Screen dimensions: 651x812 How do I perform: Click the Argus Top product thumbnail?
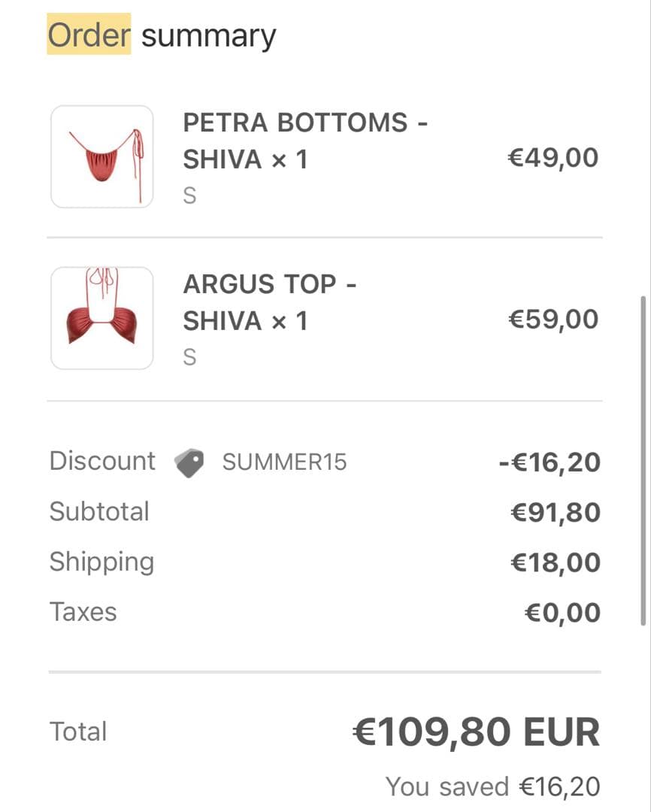(x=102, y=318)
